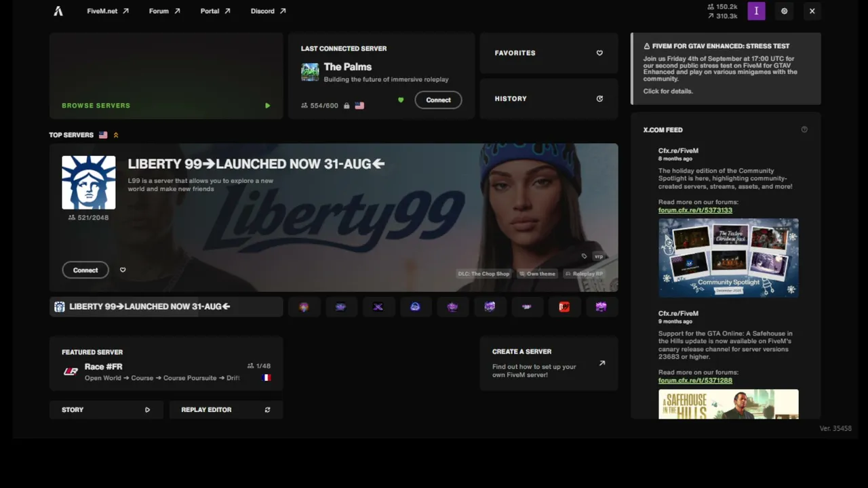Open the Forum link in the top bar
The height and width of the screenshot is (488, 868).
pos(165,11)
